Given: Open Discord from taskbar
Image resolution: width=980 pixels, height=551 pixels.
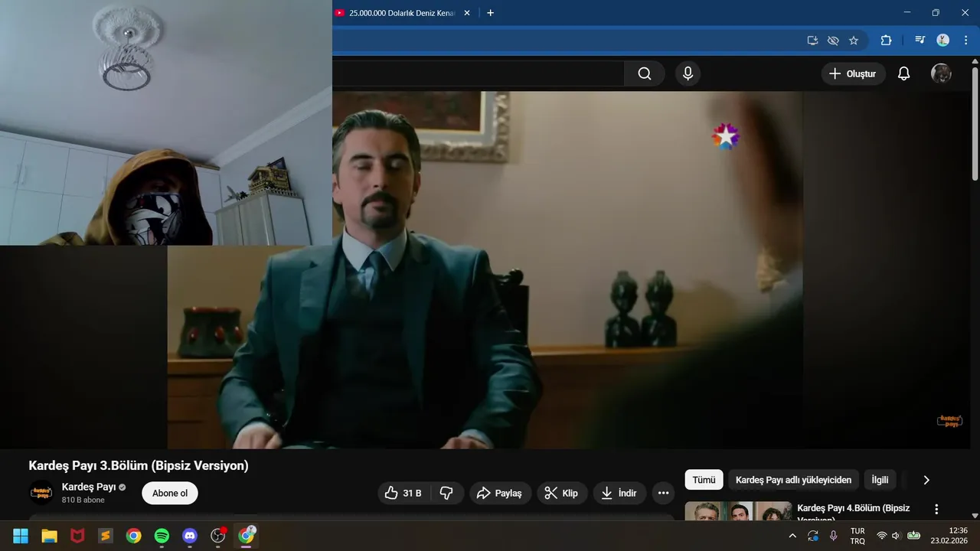Looking at the screenshot, I should tap(190, 536).
